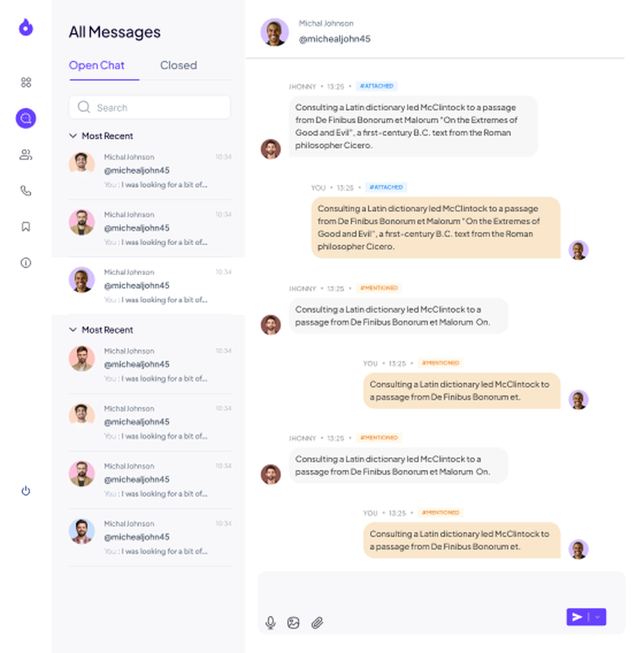Click the flame app logo
Screen dimensions: 644x653
point(26,27)
